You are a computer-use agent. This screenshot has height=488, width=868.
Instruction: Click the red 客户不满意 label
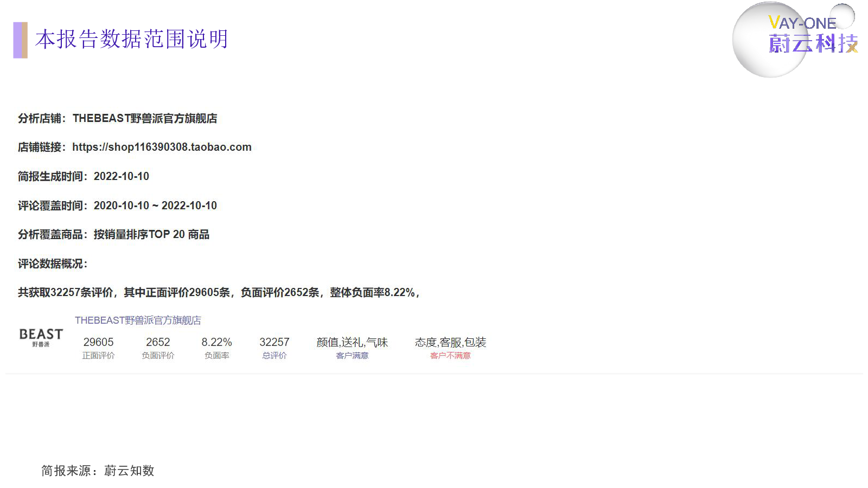(x=450, y=356)
